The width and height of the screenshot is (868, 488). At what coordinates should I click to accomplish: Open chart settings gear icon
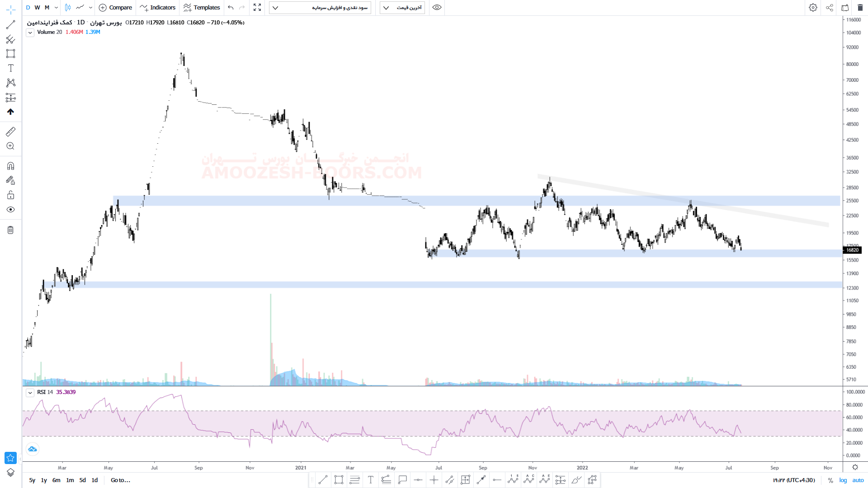click(813, 8)
